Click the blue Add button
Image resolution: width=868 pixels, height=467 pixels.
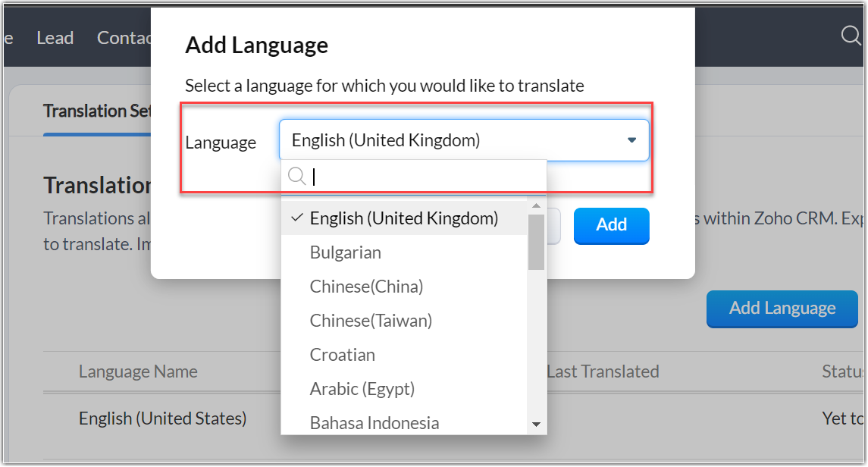[611, 225]
